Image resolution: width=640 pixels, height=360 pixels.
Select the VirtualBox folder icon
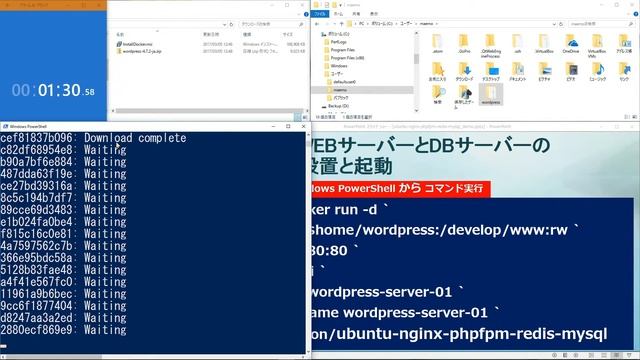tap(544, 44)
